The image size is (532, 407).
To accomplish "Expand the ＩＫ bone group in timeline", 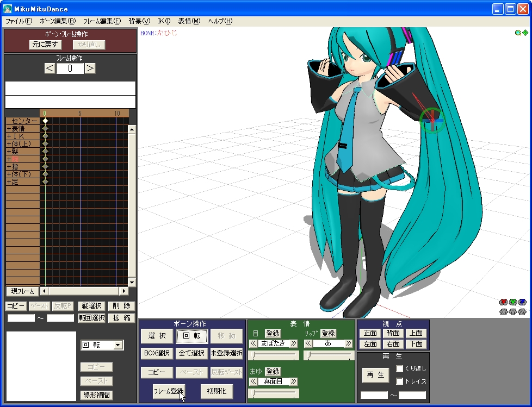I will pyautogui.click(x=9, y=136).
